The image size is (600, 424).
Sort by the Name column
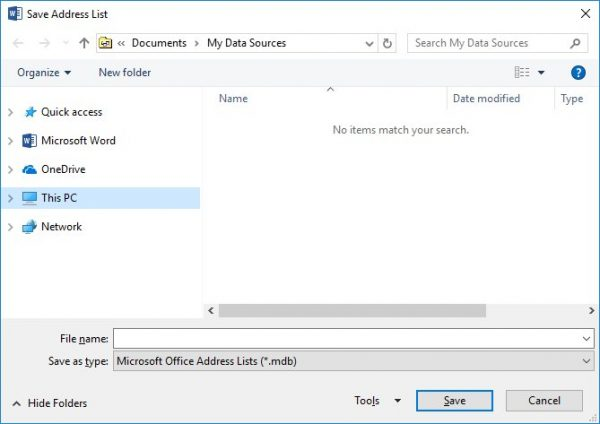point(233,98)
